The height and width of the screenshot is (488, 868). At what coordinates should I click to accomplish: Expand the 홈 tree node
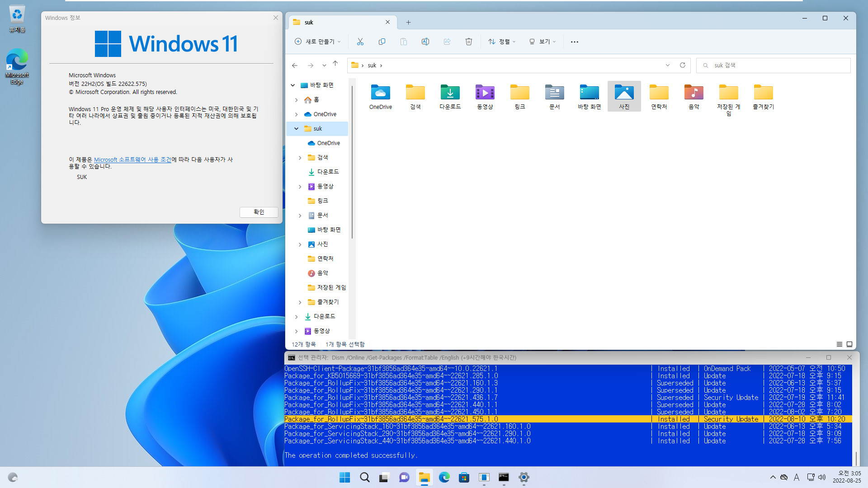tap(296, 100)
